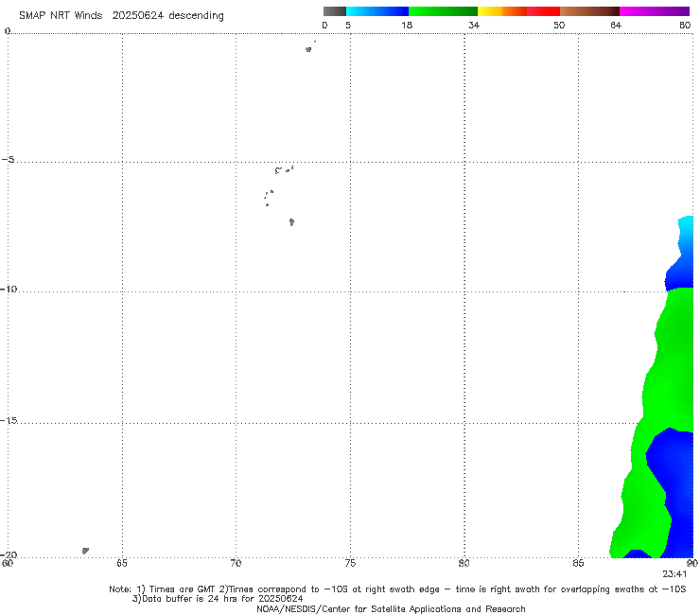This screenshot has height=615, width=700.
Task: Click the longitude axis label '75'
Action: (x=350, y=563)
